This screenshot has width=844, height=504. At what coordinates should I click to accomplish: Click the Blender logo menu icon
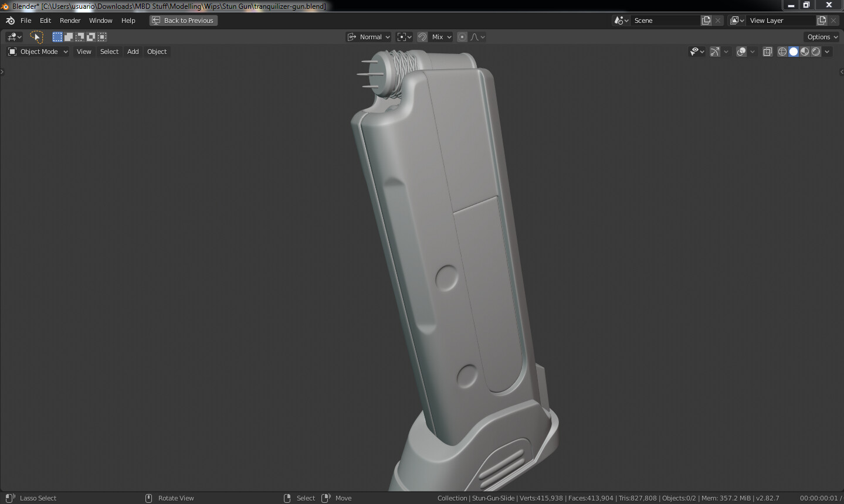tap(10, 21)
